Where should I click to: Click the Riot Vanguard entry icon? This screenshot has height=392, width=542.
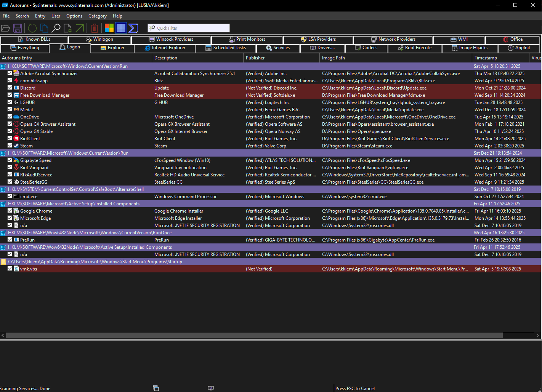[16, 168]
